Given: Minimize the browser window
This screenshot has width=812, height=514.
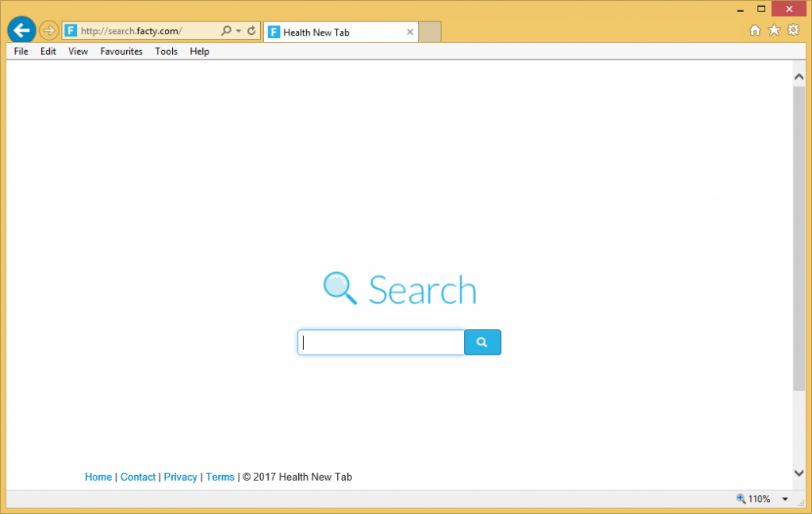Looking at the screenshot, I should [x=740, y=10].
